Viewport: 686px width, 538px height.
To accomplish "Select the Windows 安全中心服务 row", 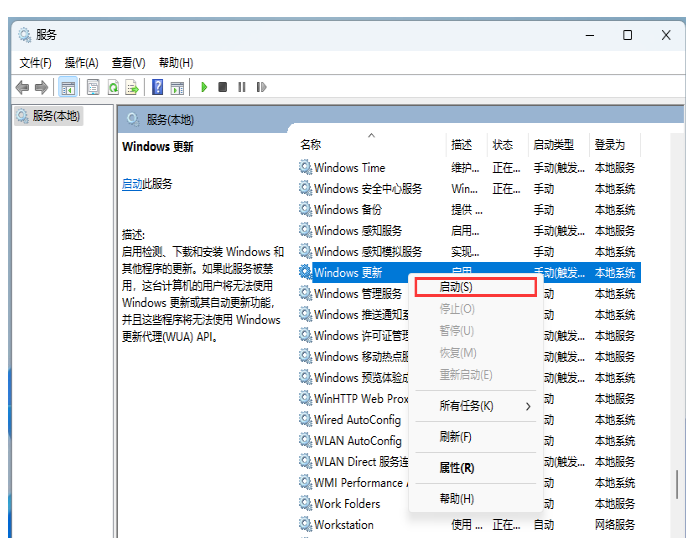I will 470,189.
